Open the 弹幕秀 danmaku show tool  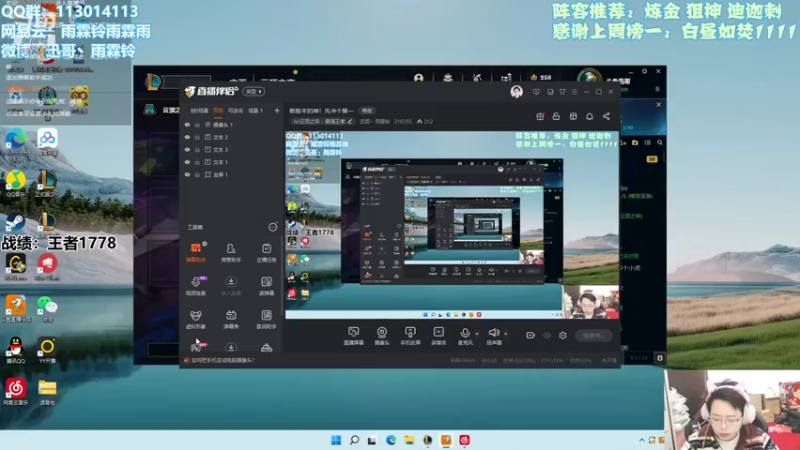pos(231,319)
